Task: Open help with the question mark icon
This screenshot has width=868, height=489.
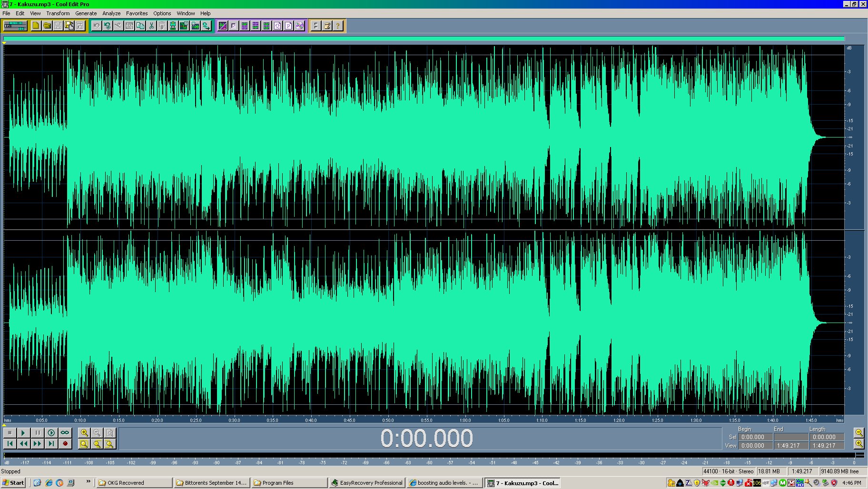Action: coord(337,26)
